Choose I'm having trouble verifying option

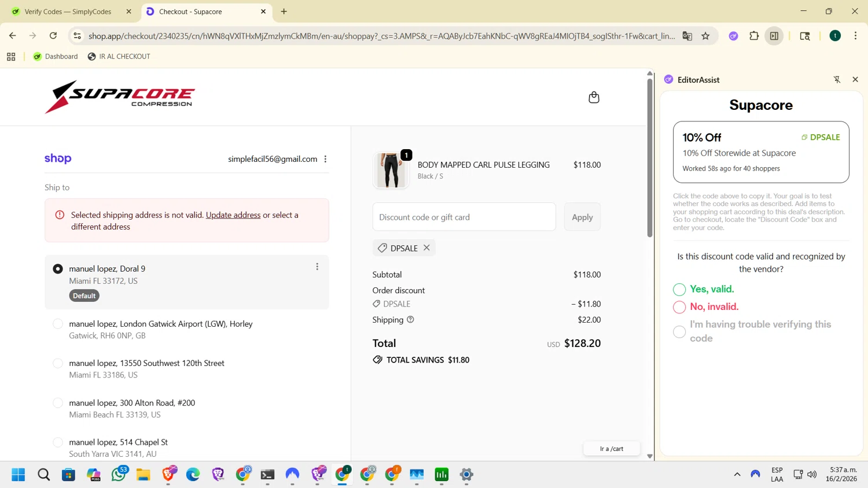[x=679, y=332]
